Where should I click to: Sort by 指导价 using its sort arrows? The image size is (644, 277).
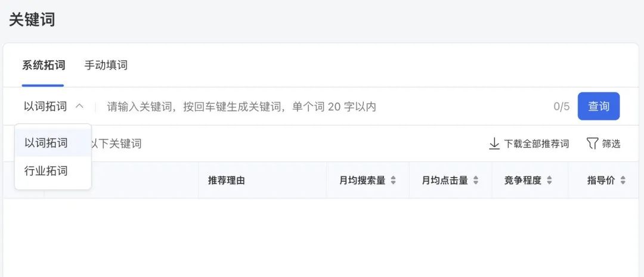coord(623,180)
